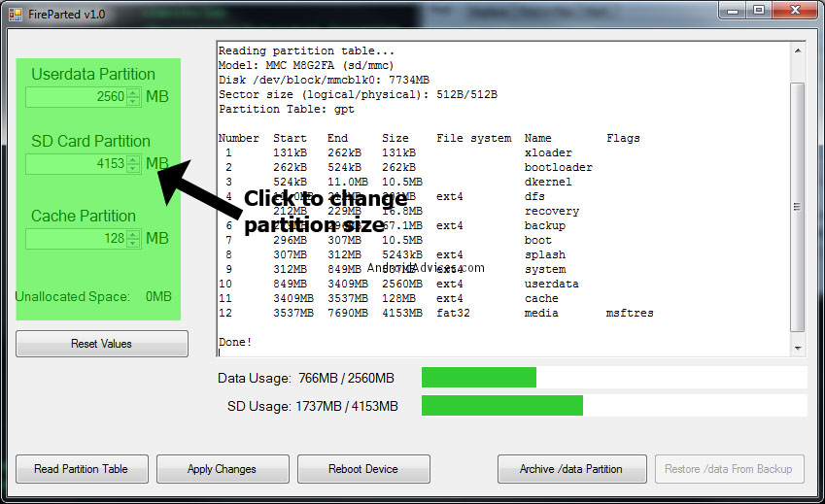Click the log scrollbar up arrow

point(798,50)
